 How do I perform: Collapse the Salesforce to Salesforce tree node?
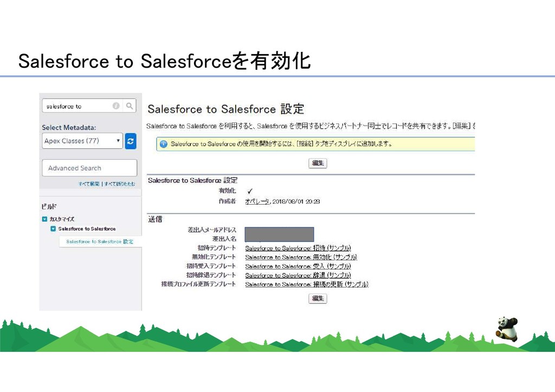pos(53,228)
